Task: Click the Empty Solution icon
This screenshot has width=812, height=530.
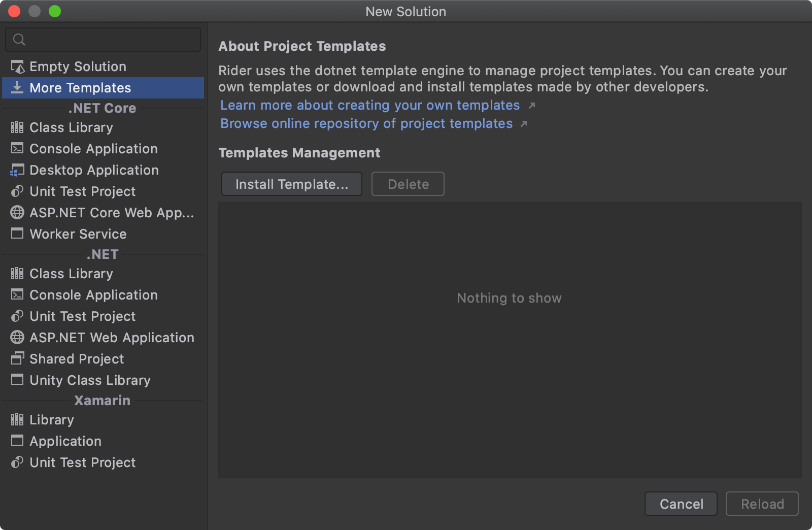Action: click(17, 67)
